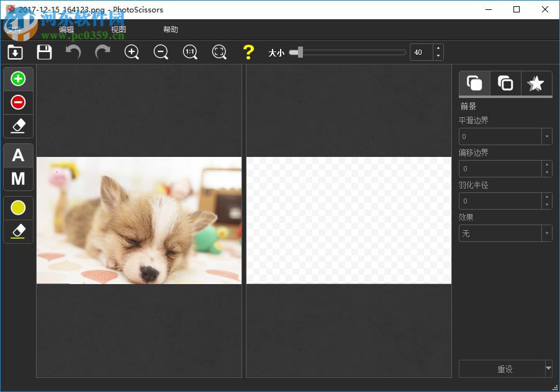Click the 'A' automatic mode tool
This screenshot has width=560, height=392.
point(18,155)
